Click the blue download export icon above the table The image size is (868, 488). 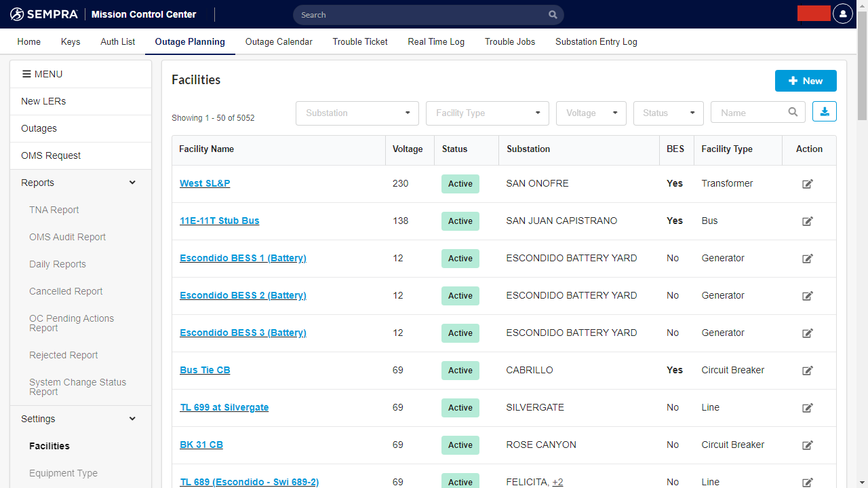pyautogui.click(x=824, y=111)
